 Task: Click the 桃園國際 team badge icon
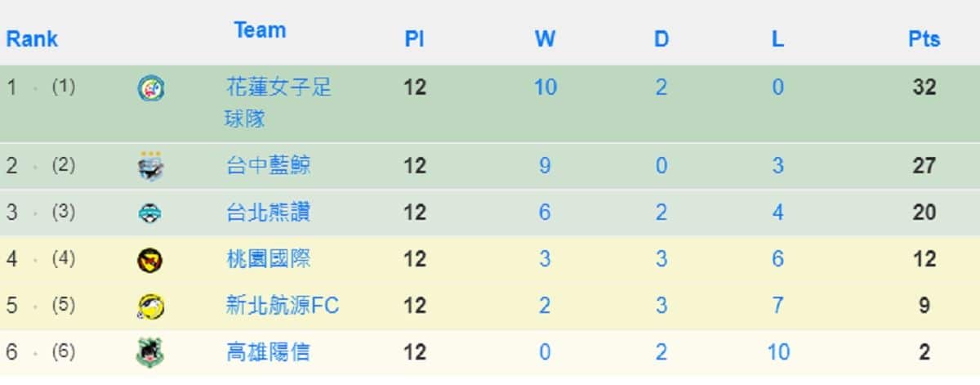151,260
